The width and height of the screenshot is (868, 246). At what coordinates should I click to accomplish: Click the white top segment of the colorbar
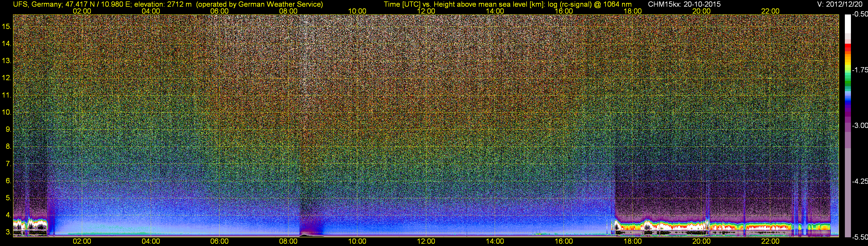(847, 24)
